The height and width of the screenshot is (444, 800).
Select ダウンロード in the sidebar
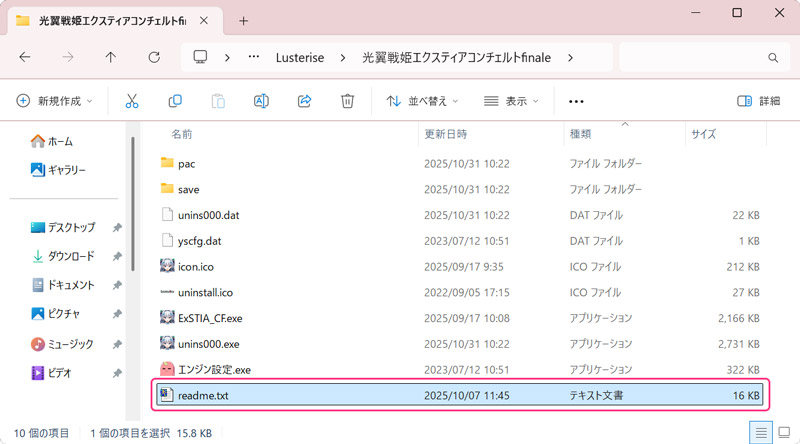click(x=70, y=256)
